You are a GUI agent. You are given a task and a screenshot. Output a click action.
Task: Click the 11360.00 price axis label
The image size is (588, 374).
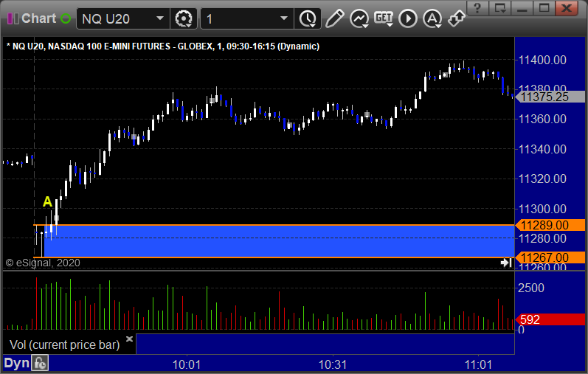click(x=542, y=120)
